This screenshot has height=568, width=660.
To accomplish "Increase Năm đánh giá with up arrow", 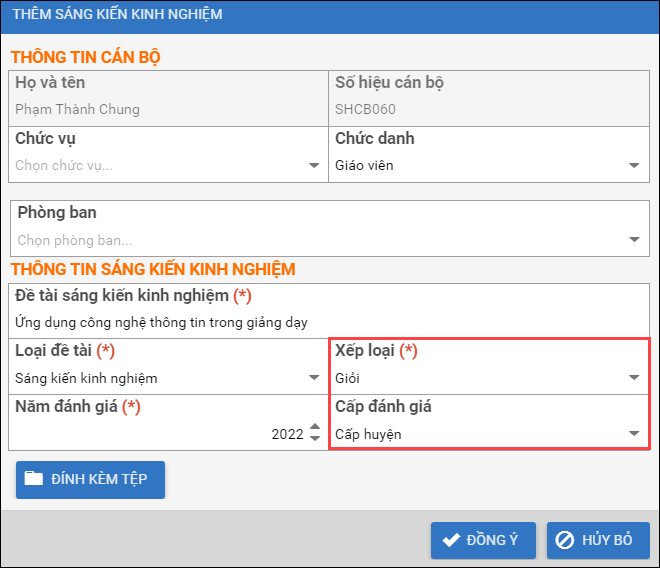I will point(315,428).
